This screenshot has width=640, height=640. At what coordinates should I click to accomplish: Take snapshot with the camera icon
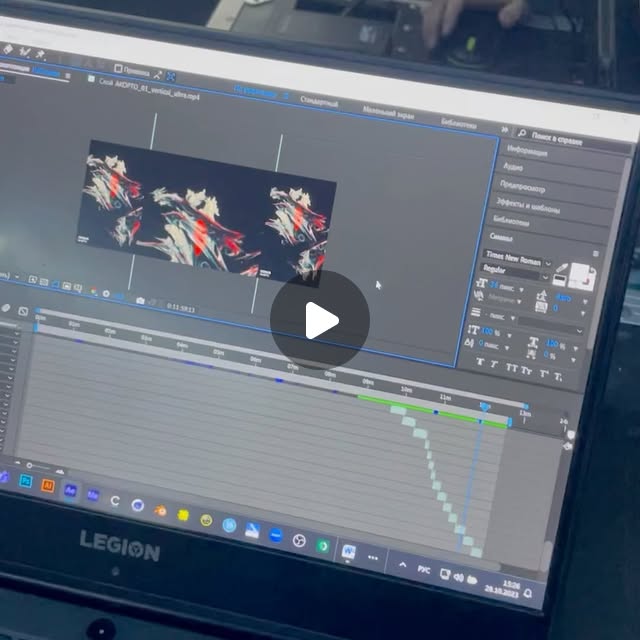point(140,301)
